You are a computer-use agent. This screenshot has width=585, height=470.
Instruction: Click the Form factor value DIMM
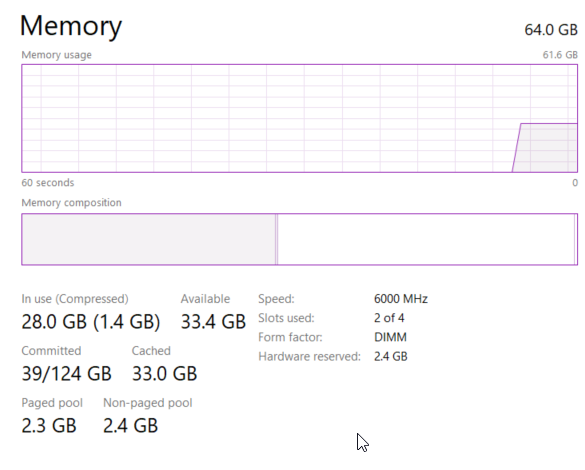[x=390, y=337]
